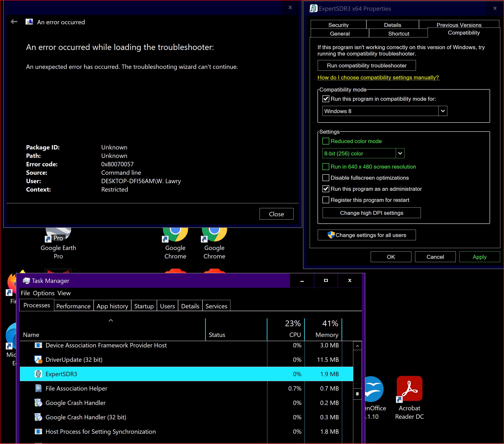Click the sort chevron above the Name column
Image resolution: width=504 pixels, height=444 pixels.
click(x=111, y=320)
